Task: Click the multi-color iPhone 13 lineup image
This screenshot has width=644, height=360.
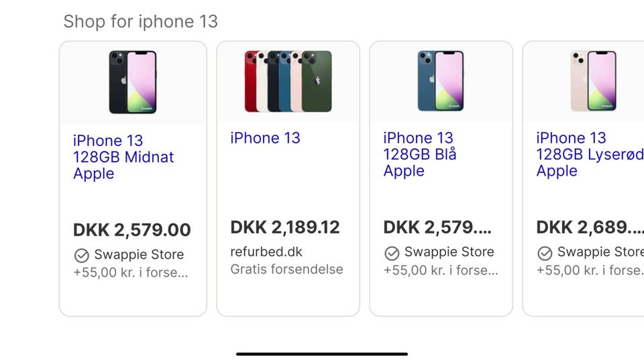Action: (x=288, y=80)
